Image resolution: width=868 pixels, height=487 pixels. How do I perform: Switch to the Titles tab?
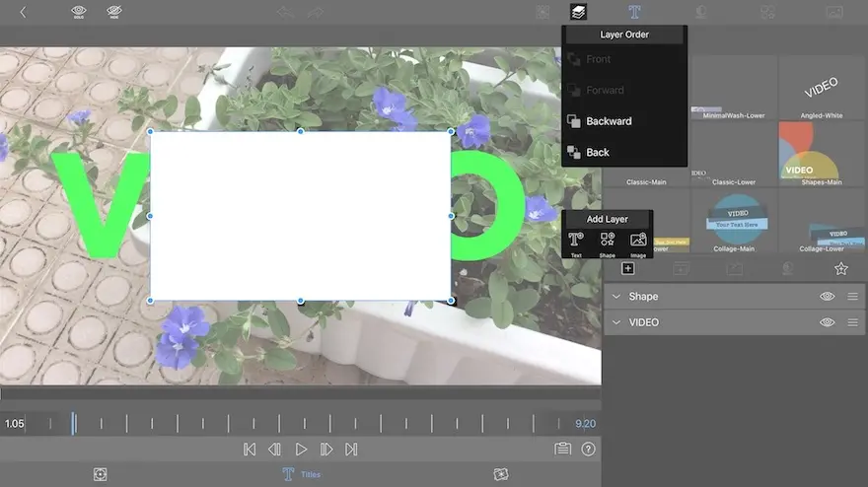pos(301,474)
